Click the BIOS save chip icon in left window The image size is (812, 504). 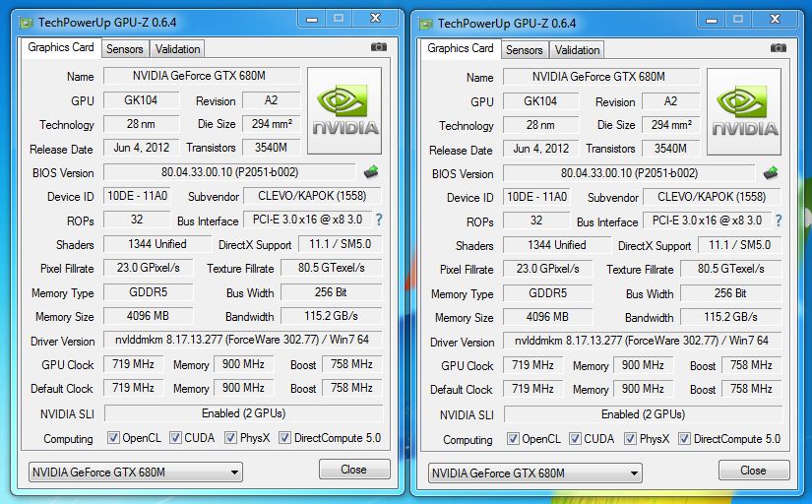[371, 172]
